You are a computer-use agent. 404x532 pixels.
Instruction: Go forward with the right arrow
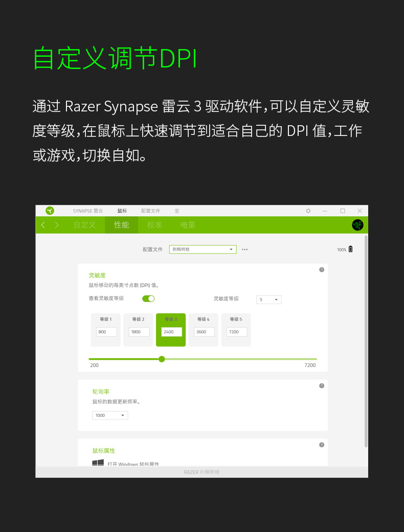[x=57, y=225]
